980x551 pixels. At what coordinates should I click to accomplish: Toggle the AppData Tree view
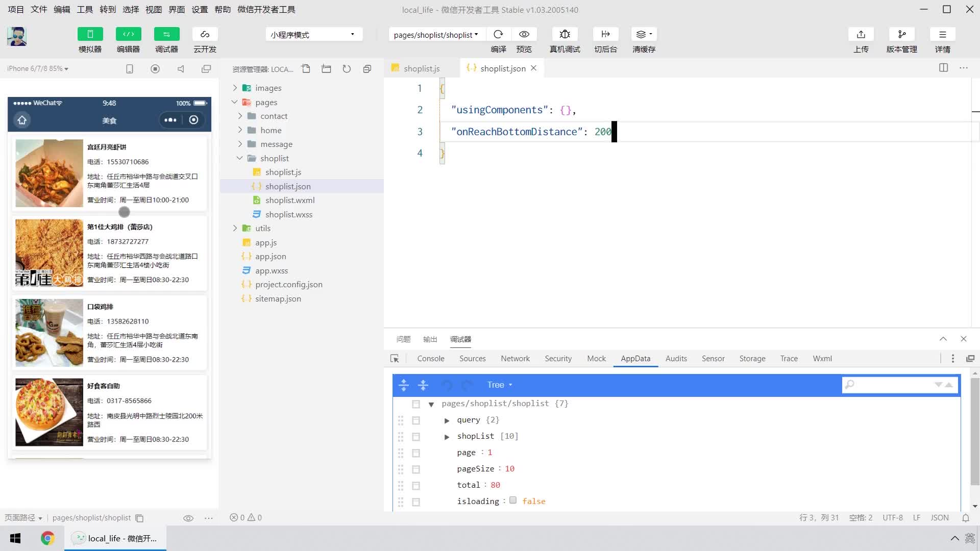click(x=500, y=384)
